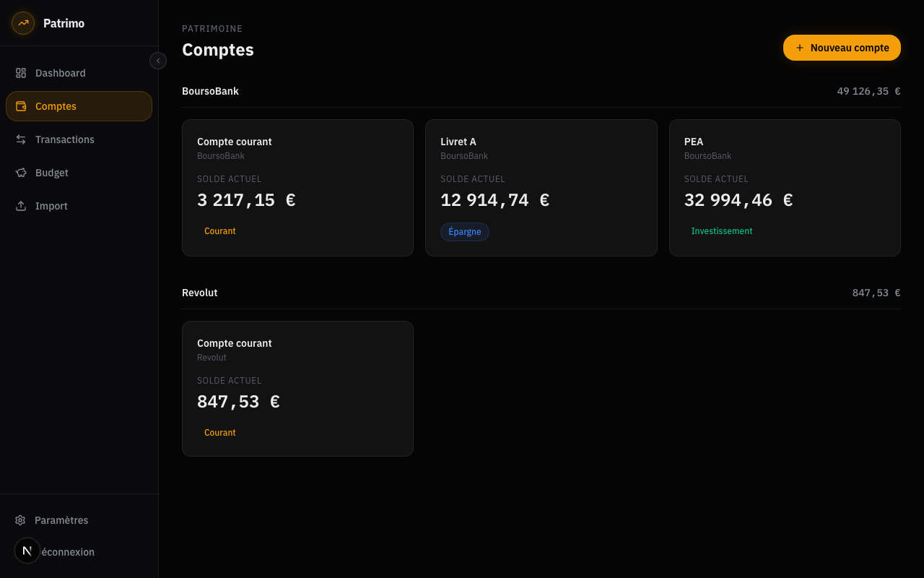
Task: Click the round N avatar badge
Action: (x=27, y=551)
